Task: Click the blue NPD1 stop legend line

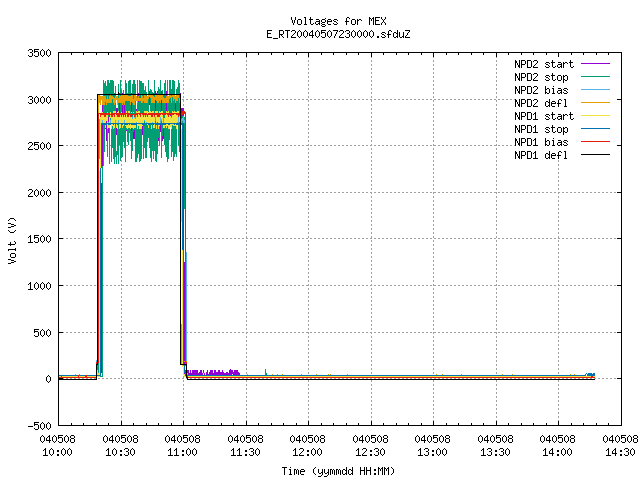Action: tap(595, 129)
